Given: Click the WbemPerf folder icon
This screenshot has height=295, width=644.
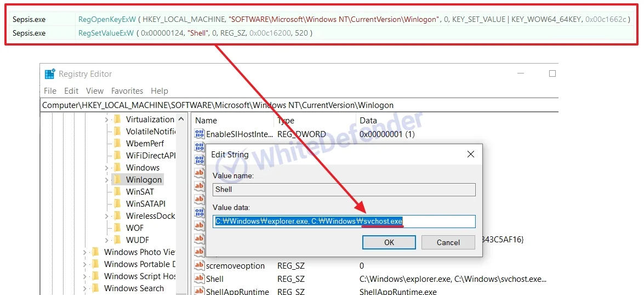Looking at the screenshot, I should point(117,144).
